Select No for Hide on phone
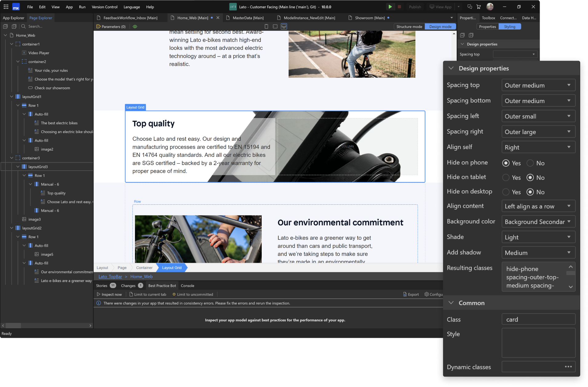The height and width of the screenshot is (387, 588). point(530,163)
